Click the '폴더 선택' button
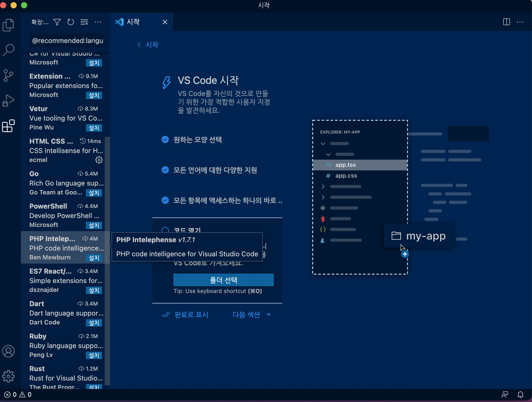The height and width of the screenshot is (402, 532). pyautogui.click(x=223, y=280)
